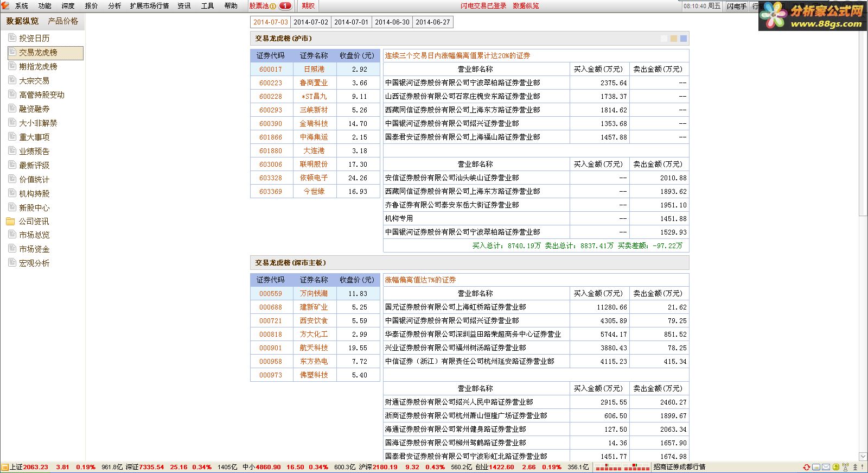The image size is (868, 473).
Task: Click the document icon beside 市场总览
Action: [x=12, y=234]
